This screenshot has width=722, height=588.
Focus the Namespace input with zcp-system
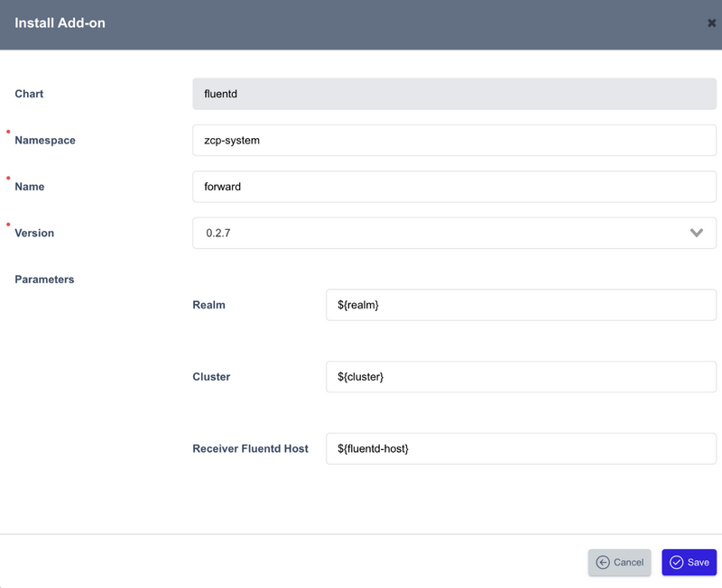454,141
